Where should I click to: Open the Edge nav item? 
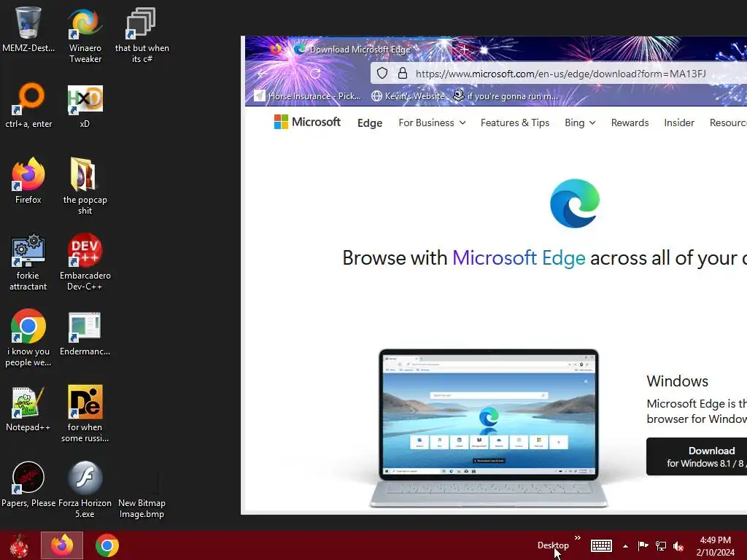click(370, 122)
